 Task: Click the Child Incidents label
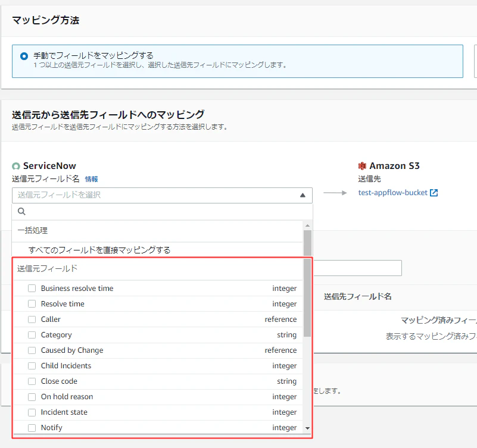coord(66,366)
